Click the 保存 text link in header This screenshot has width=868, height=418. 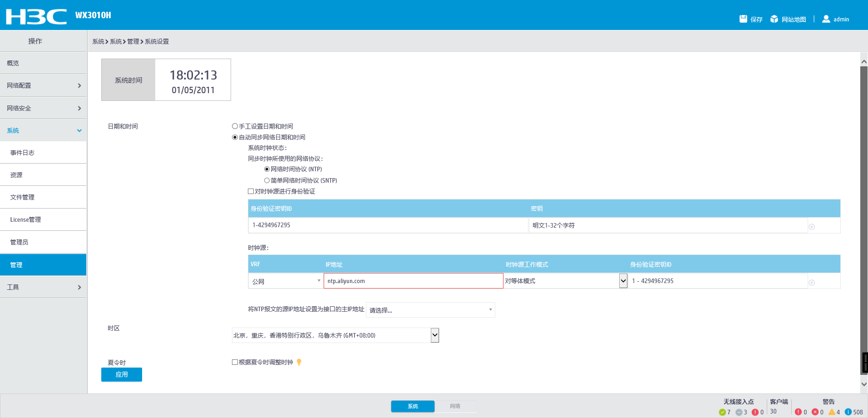pos(756,20)
